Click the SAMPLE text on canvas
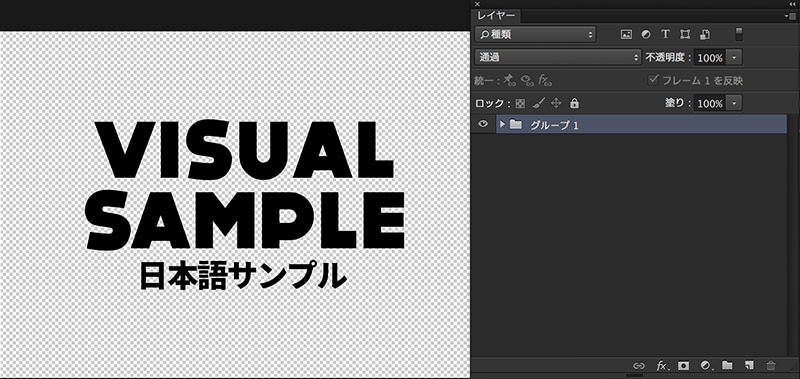This screenshot has height=379, width=800. 245,220
